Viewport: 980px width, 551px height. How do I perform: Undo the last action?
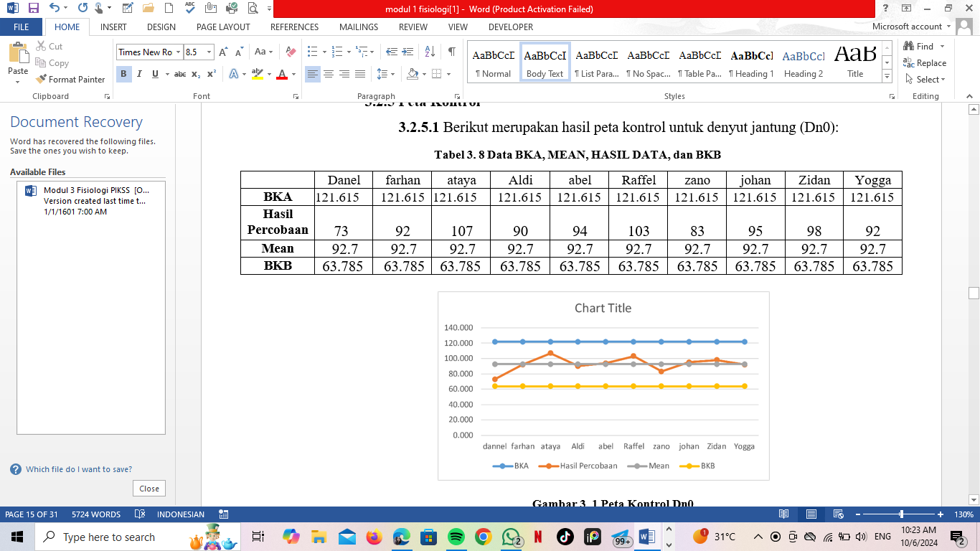pyautogui.click(x=55, y=9)
